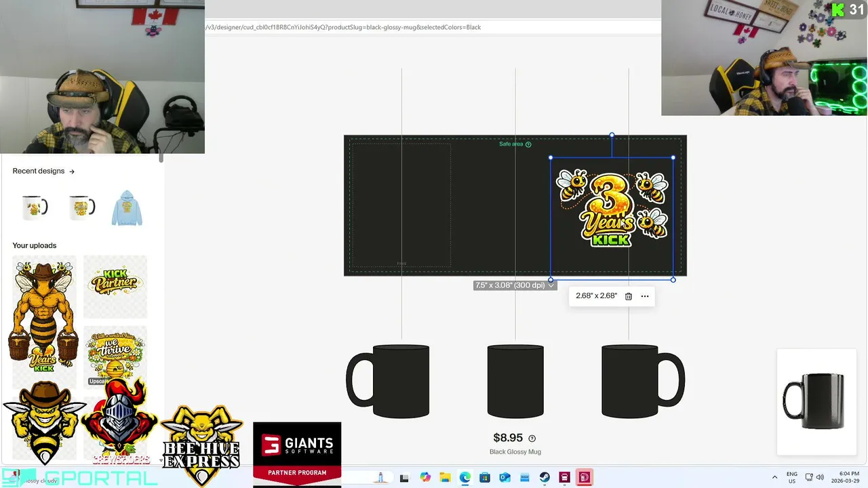Delete the selected design with trash icon
This screenshot has width=868, height=488.
pyautogui.click(x=629, y=296)
